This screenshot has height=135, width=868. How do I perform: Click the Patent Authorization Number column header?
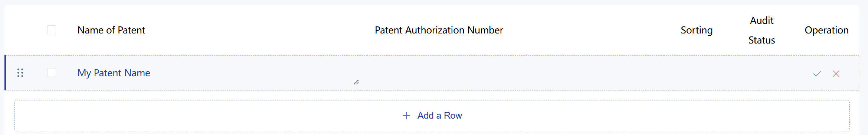(x=439, y=30)
